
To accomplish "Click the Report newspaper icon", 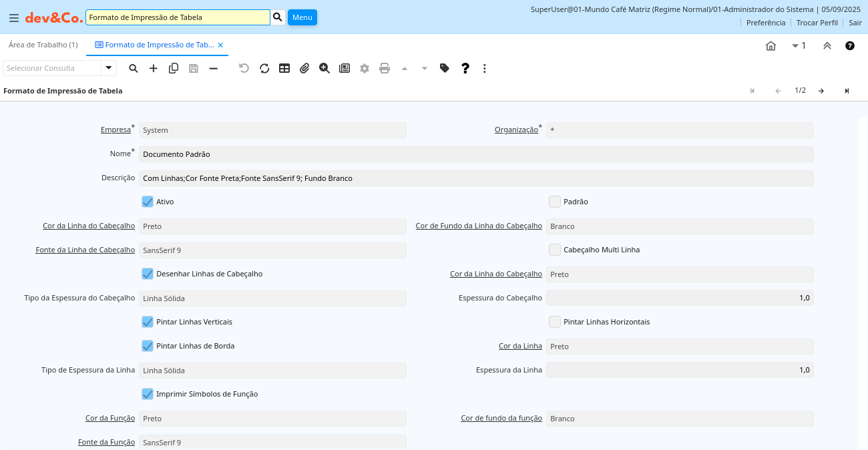I will (345, 68).
